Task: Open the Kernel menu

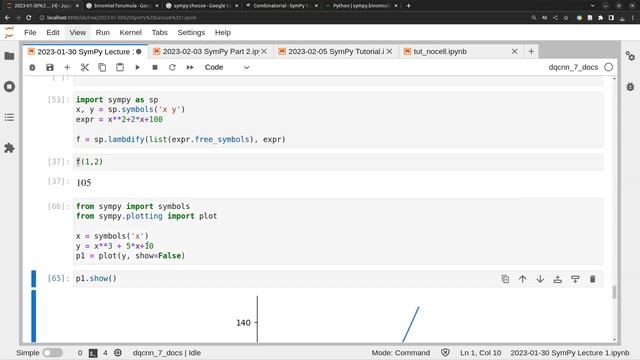Action: pyautogui.click(x=131, y=32)
